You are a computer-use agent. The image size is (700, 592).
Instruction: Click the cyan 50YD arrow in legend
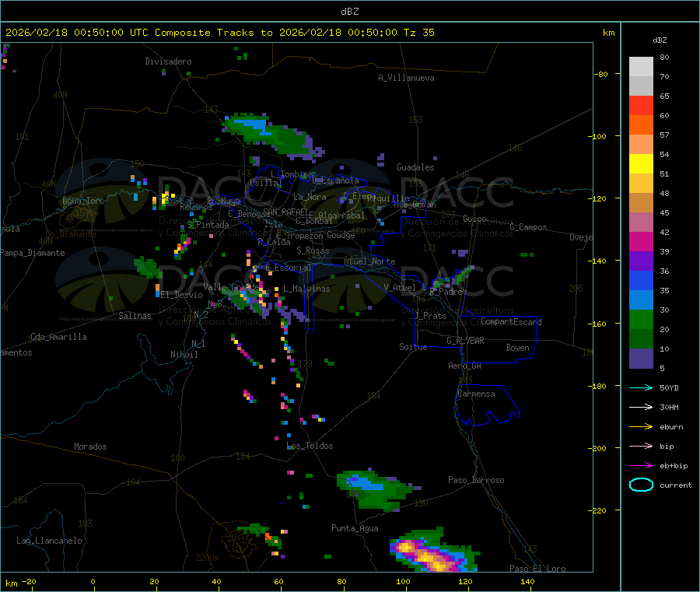[641, 387]
